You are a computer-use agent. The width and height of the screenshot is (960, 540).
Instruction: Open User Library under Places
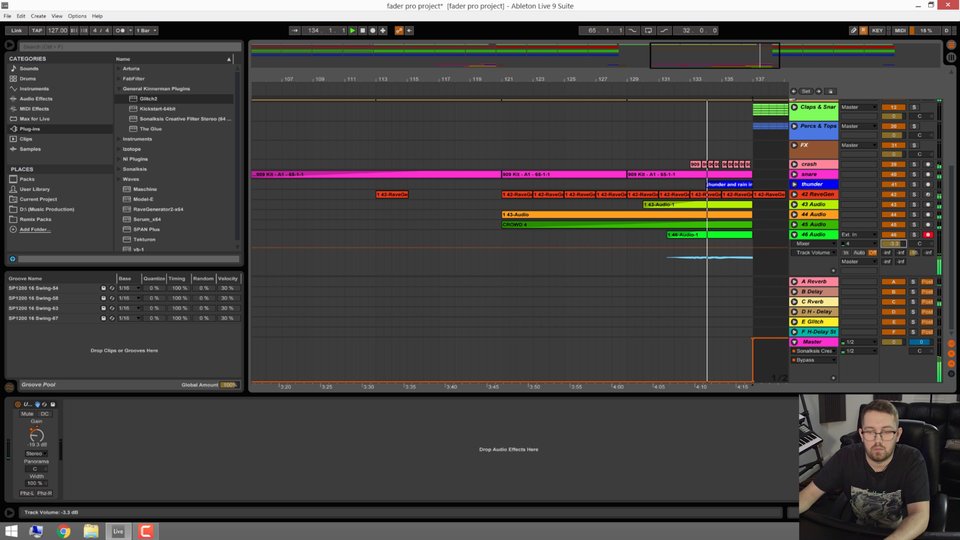point(34,189)
